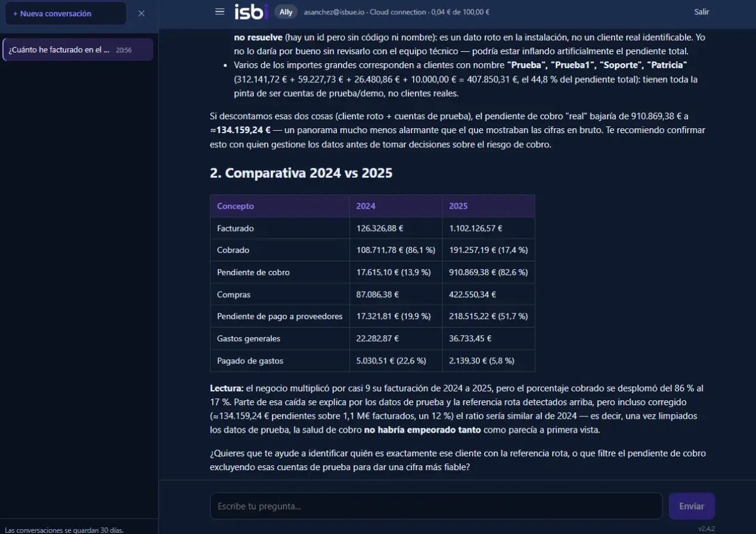Click the isbi logo
This screenshot has height=534, width=756.
(251, 12)
